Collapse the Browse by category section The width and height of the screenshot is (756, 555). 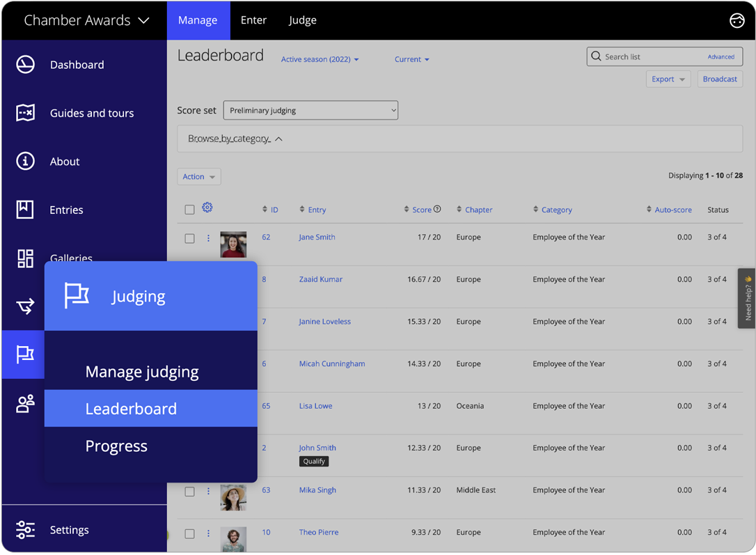(x=235, y=139)
